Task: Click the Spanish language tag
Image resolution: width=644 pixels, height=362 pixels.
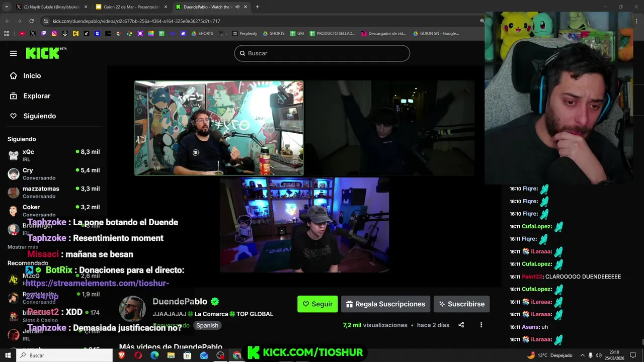Action: [207, 325]
